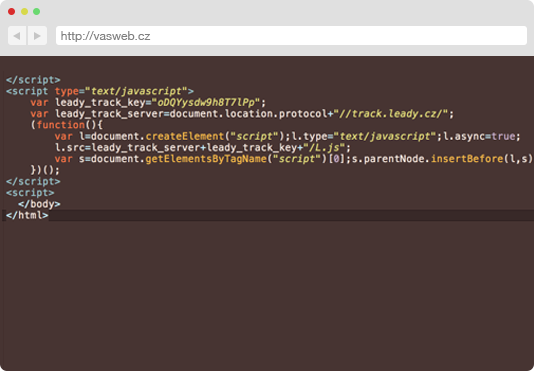This screenshot has height=371, width=534.
Task: Click the first </script> tag at top
Action: pyautogui.click(x=33, y=80)
